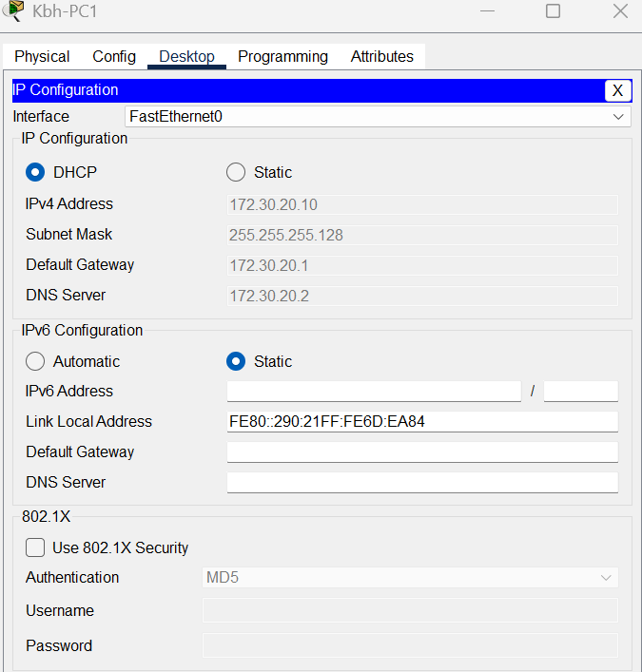Click the IPv4 Address field 172.30.20.10
The height and width of the screenshot is (672, 642).
pos(422,205)
